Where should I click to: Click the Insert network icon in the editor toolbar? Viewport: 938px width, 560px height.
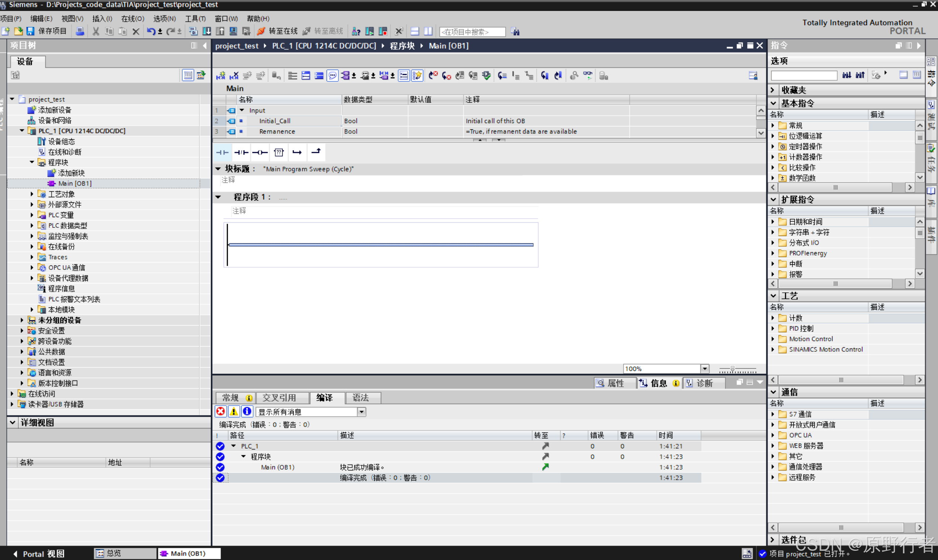click(x=221, y=76)
